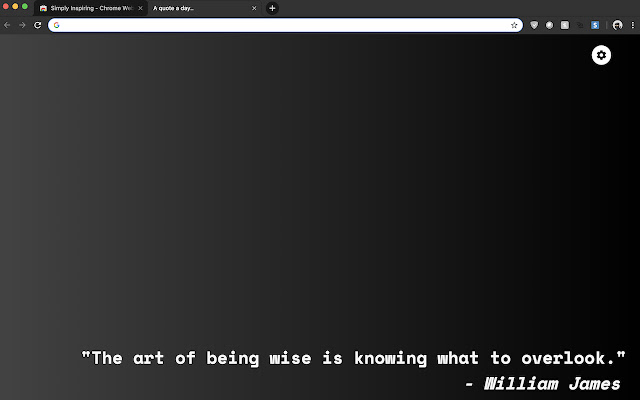This screenshot has width=640, height=400.
Task: Click the round gray extension icon
Action: 549,25
